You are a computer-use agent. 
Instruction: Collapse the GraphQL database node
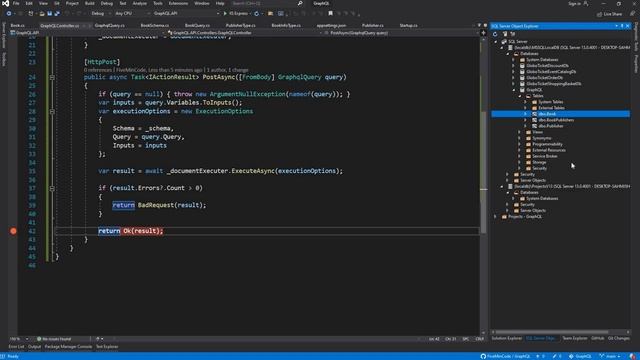(x=513, y=90)
